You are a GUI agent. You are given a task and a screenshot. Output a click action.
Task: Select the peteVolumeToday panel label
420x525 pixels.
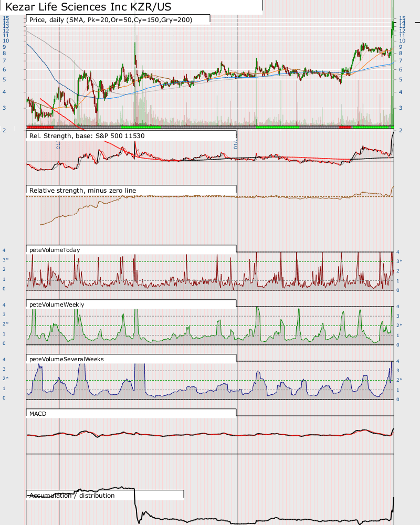click(x=55, y=250)
